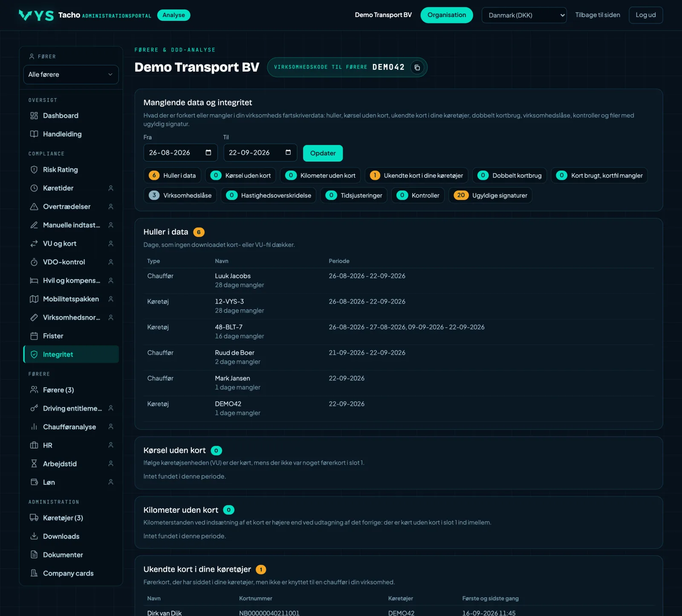This screenshot has width=682, height=616.
Task: Select the Huller i data filter chip
Action: click(172, 175)
